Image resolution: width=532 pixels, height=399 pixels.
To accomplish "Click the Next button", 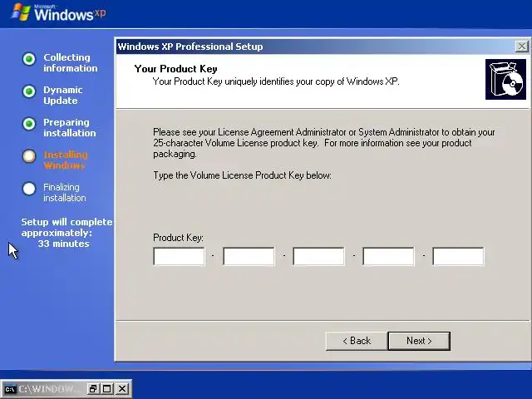I will coord(419,341).
